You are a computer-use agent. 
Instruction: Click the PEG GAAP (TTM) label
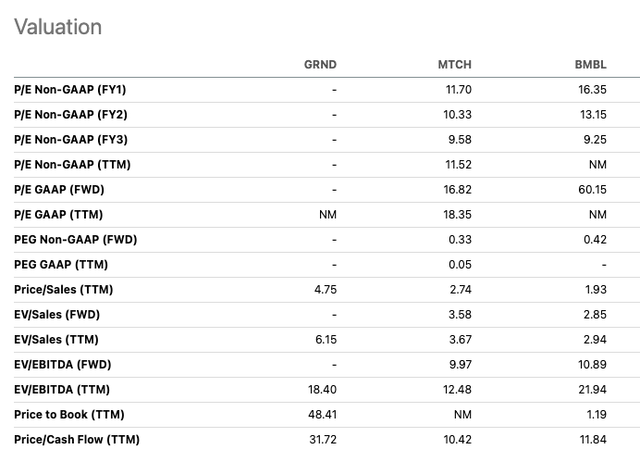[61, 264]
